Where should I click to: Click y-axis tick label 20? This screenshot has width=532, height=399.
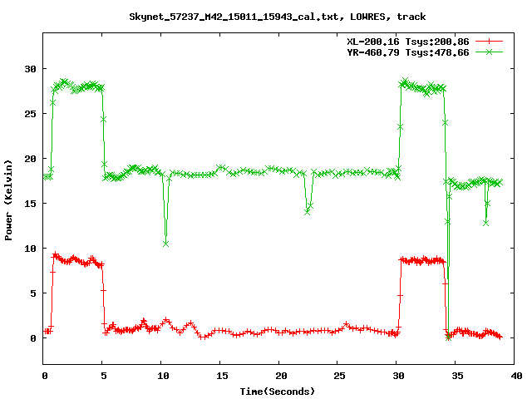coord(30,159)
